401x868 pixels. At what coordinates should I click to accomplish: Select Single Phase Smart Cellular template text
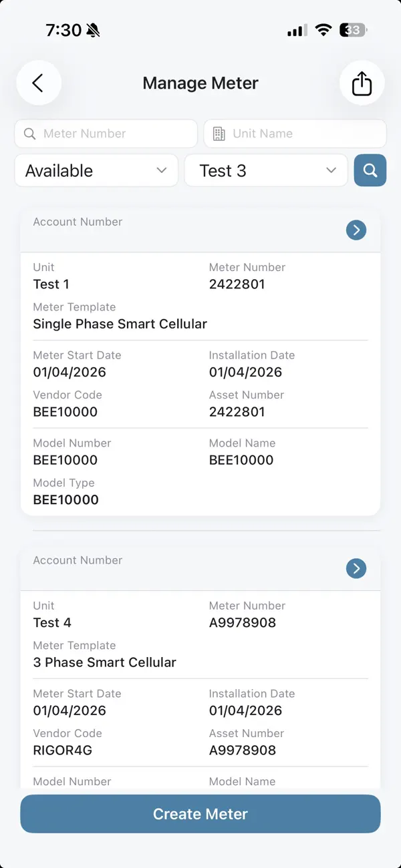tap(120, 324)
